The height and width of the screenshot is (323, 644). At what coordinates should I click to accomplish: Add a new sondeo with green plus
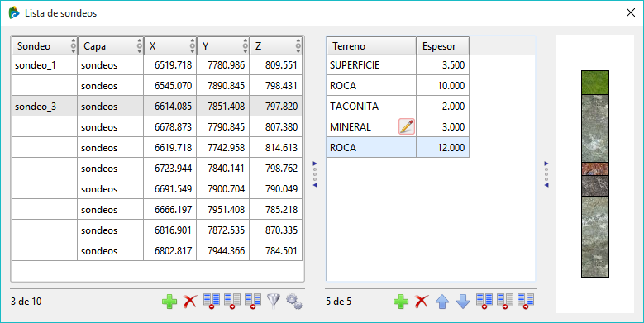pyautogui.click(x=169, y=302)
